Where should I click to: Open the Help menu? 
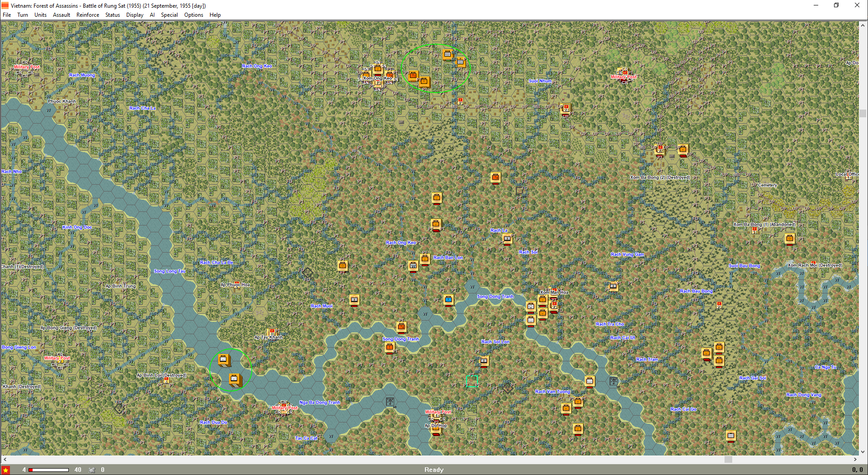click(x=215, y=15)
